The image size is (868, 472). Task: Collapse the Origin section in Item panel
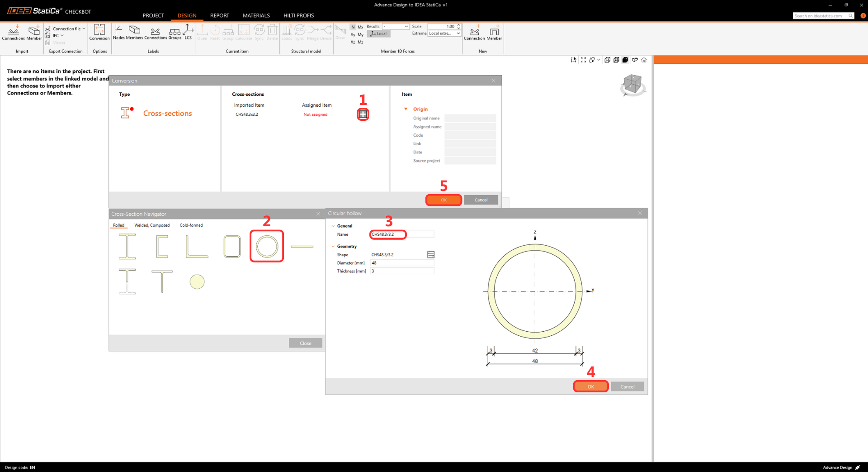tap(406, 109)
